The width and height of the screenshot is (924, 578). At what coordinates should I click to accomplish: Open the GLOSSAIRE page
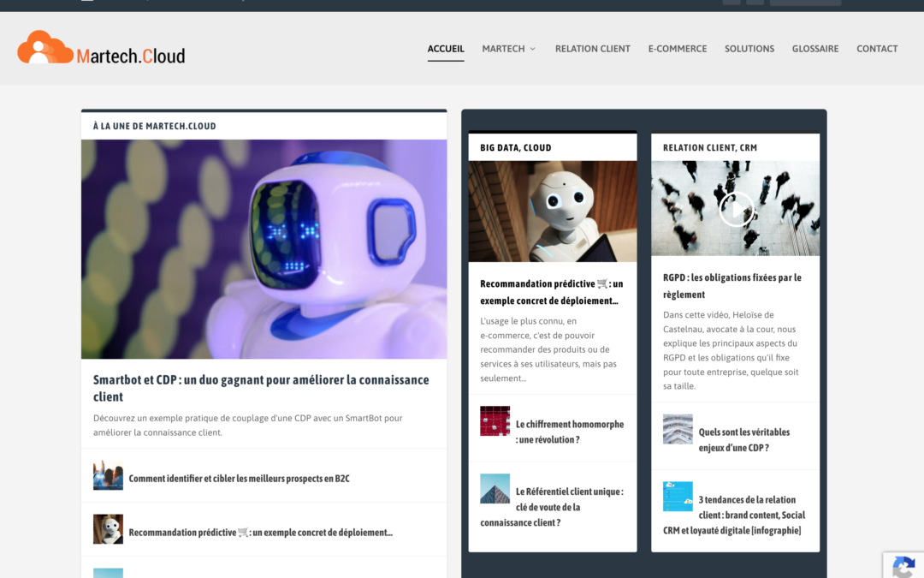[x=815, y=49]
